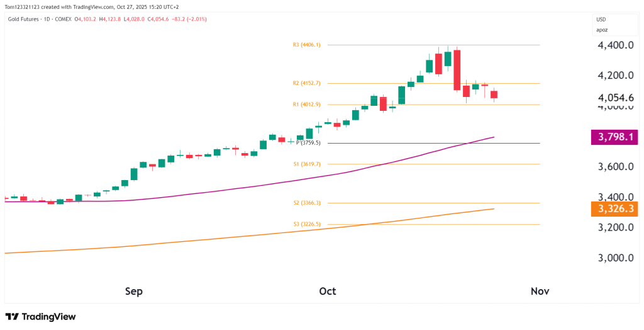Click the S1 (3619.7) support label
This screenshot has width=644, height=330.
pyautogui.click(x=307, y=164)
